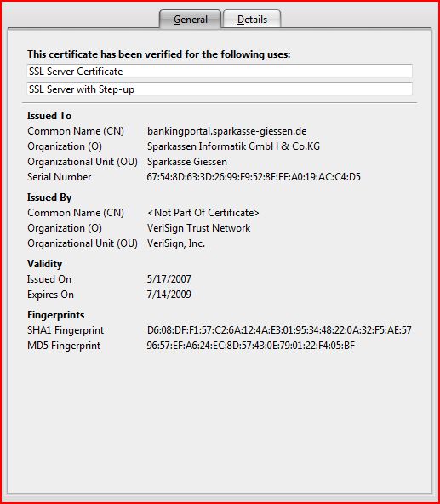The height and width of the screenshot is (504, 440).
Task: Click the MD5 fingerprint value 96:57:EF
Action: [251, 346]
